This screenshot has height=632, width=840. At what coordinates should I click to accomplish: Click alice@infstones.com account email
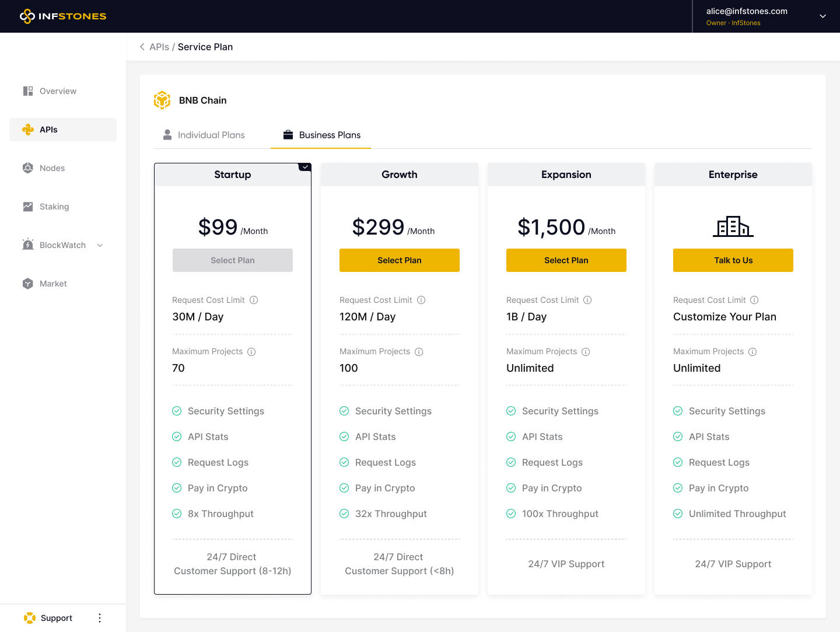coord(747,11)
